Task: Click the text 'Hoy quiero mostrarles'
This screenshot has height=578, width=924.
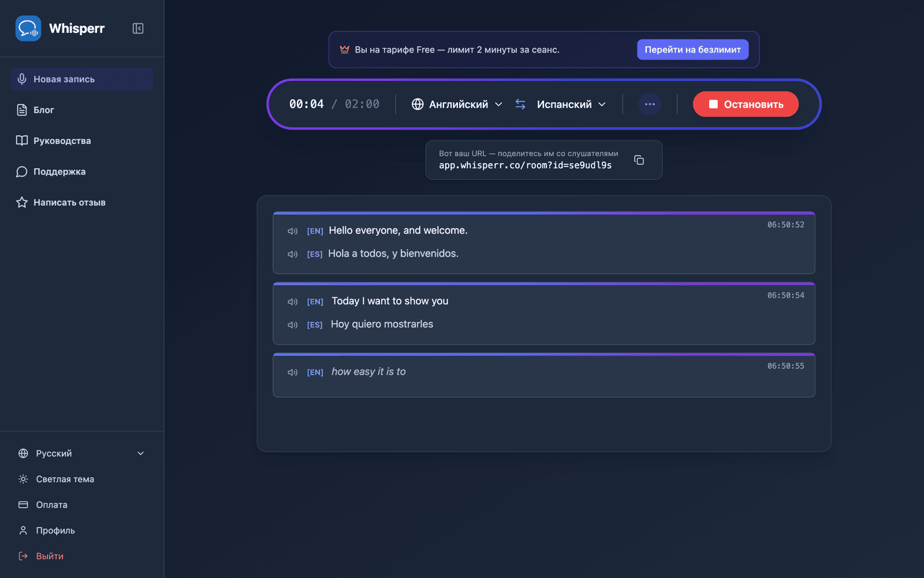Action: coord(382,324)
